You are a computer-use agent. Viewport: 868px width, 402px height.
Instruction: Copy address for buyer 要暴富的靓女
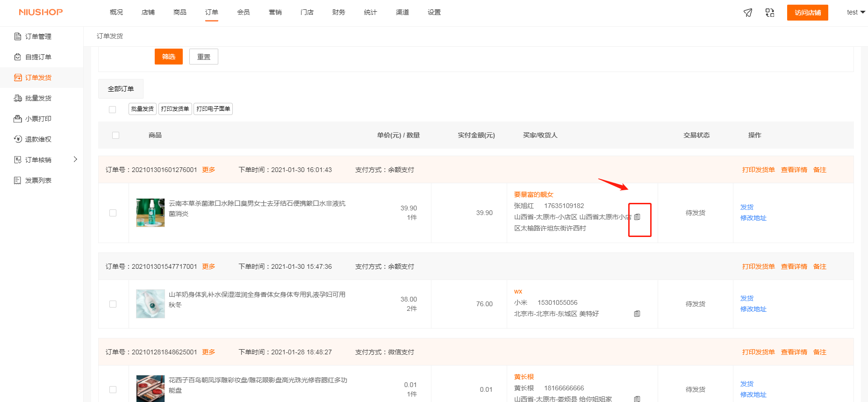[x=637, y=217]
